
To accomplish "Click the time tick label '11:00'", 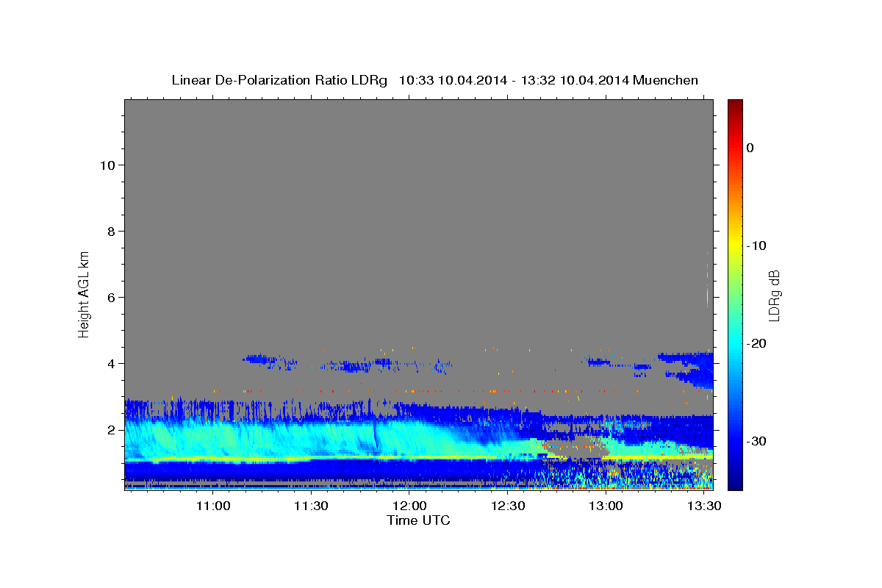I will pyautogui.click(x=212, y=506).
